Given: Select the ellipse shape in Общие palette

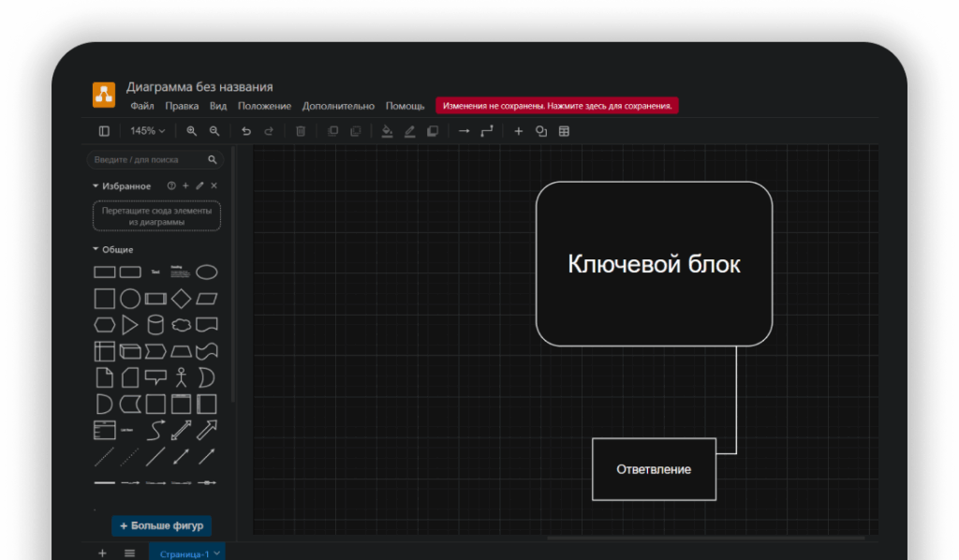Looking at the screenshot, I should tap(206, 273).
